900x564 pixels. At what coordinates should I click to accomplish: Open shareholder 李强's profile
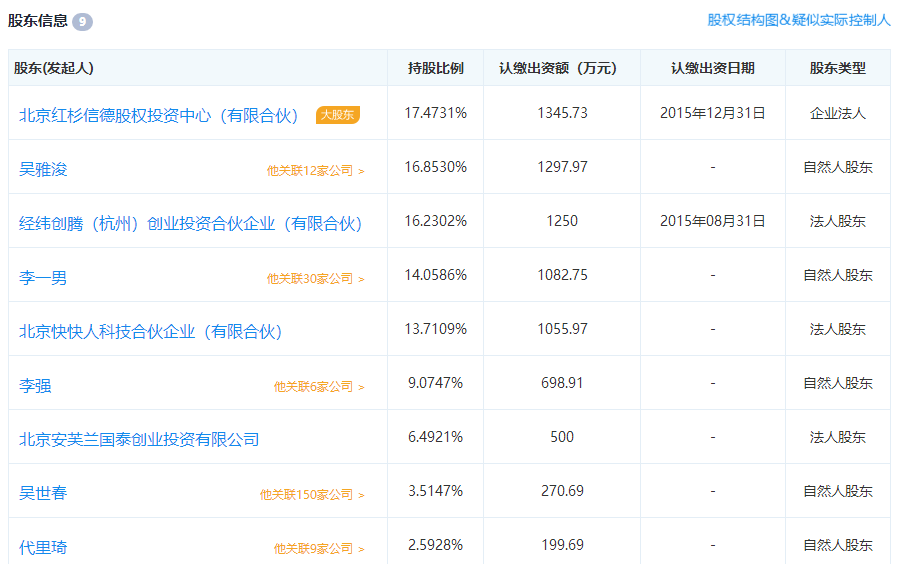click(x=35, y=385)
